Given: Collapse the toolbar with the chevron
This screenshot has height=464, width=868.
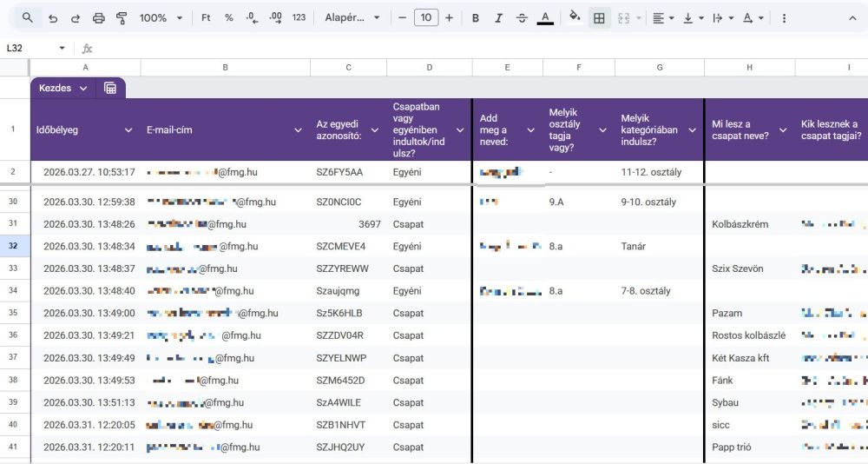Looking at the screenshot, I should (x=852, y=17).
